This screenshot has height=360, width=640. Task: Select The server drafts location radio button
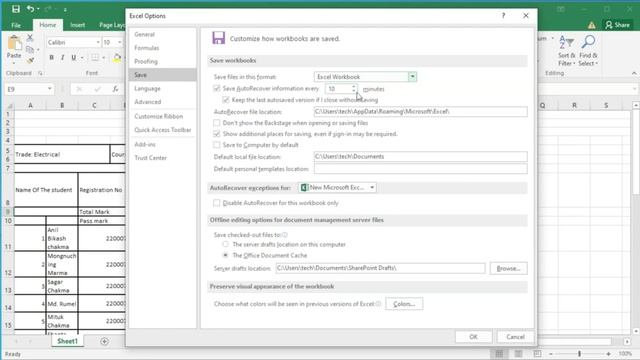(225, 244)
